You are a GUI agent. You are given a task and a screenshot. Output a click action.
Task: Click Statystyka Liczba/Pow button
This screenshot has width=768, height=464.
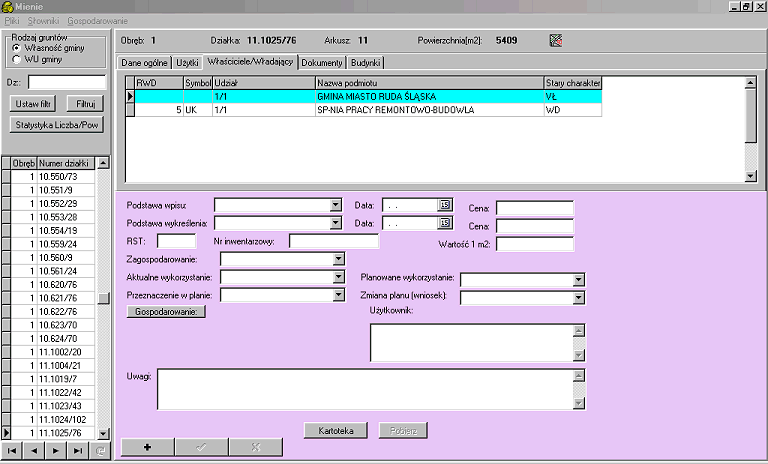pyautogui.click(x=57, y=125)
